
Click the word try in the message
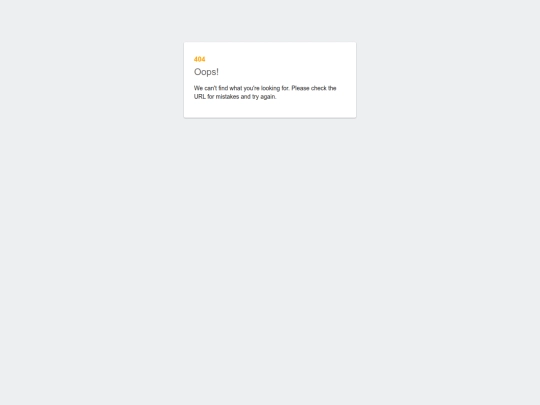click(x=255, y=97)
